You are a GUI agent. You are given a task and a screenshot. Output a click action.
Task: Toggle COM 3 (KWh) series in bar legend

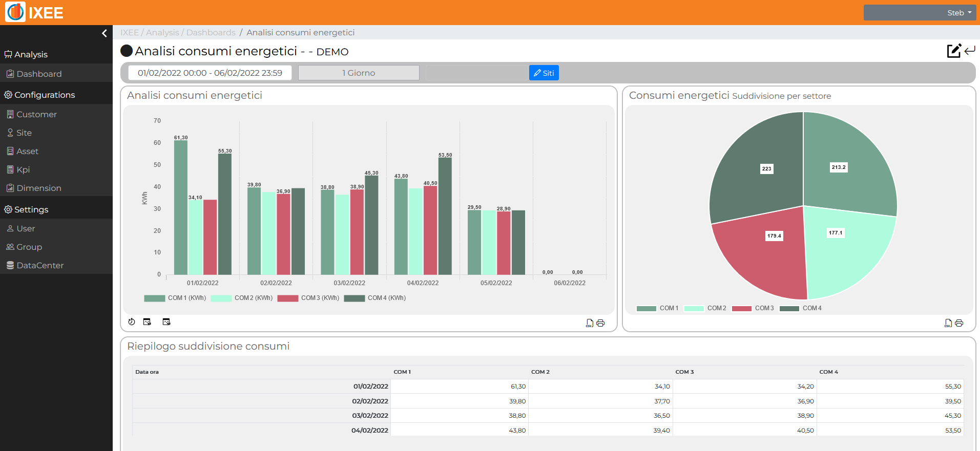point(308,298)
